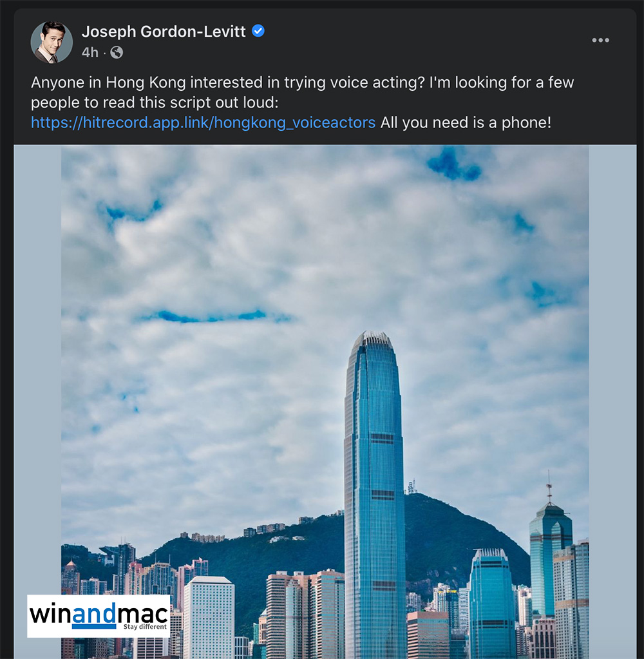Image resolution: width=644 pixels, height=659 pixels.
Task: Open Joseph Gordon-Levitt's profile picture
Action: click(52, 42)
